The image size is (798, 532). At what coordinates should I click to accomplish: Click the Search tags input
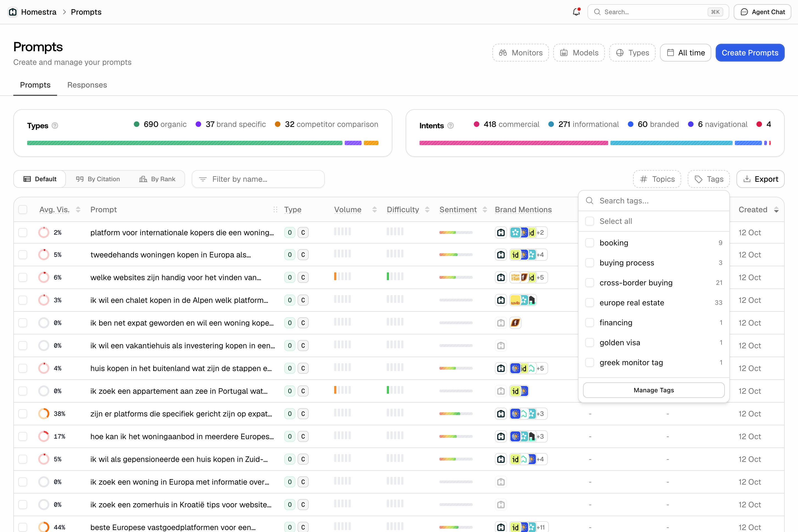(x=654, y=201)
